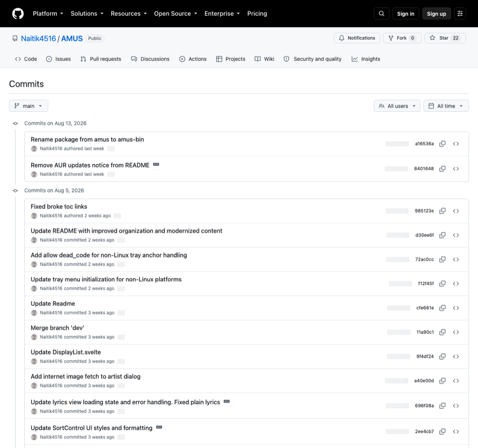Open the Discussions tab
Image resolution: width=478 pixels, height=448 pixels.
pyautogui.click(x=150, y=59)
